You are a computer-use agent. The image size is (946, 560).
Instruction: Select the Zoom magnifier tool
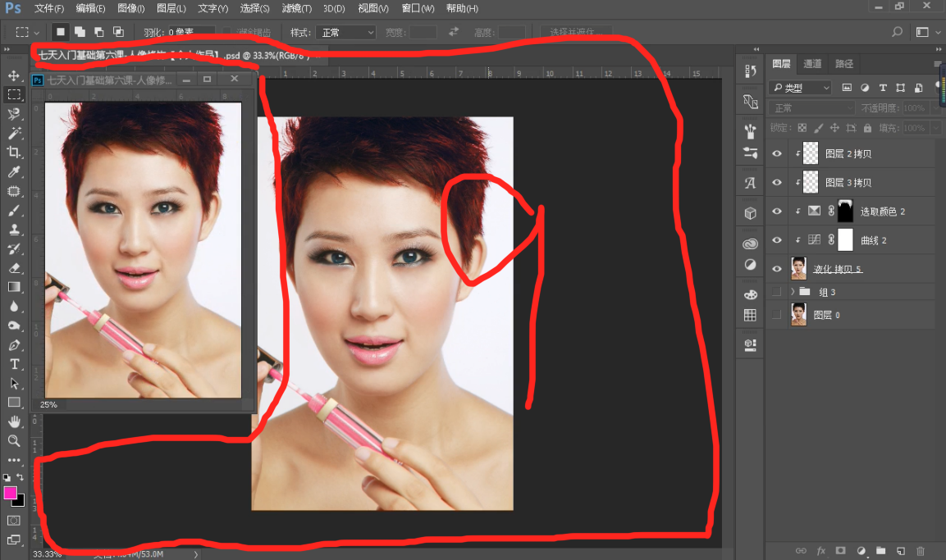[x=14, y=441]
